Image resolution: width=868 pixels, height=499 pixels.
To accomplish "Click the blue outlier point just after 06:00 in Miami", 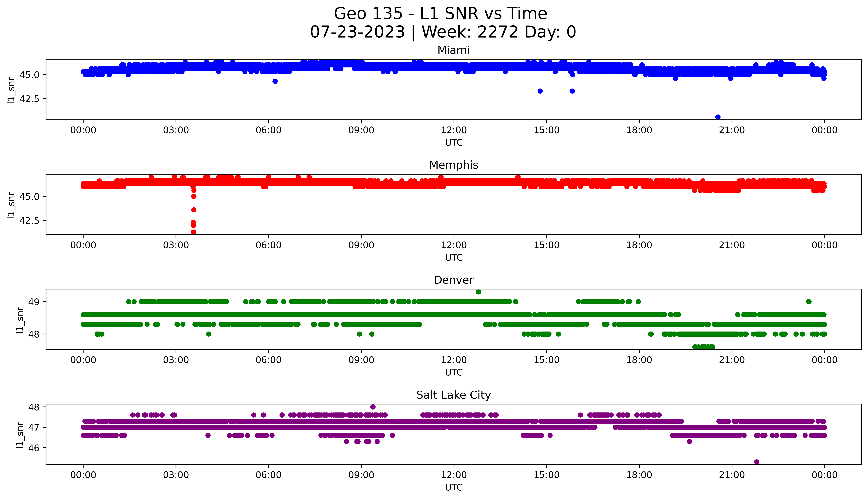I will (275, 81).
